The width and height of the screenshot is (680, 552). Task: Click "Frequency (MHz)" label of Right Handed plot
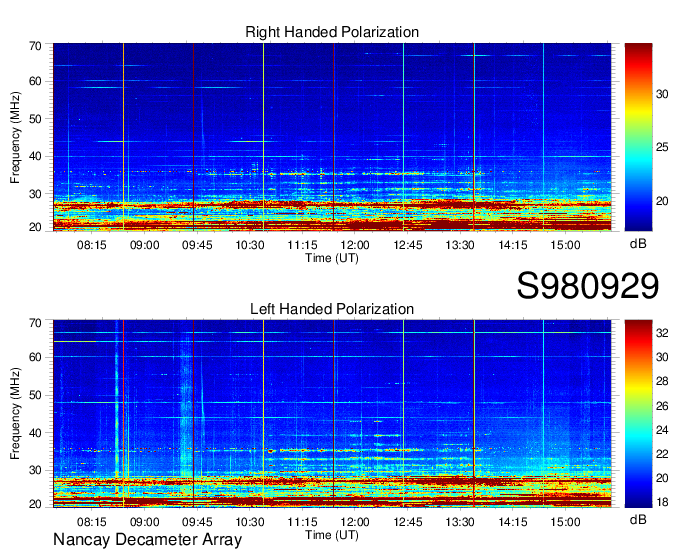point(15,137)
